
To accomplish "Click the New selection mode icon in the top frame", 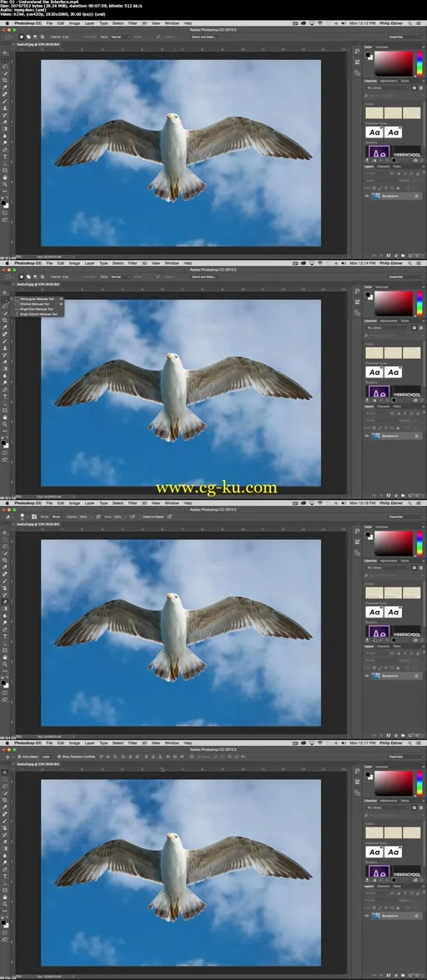I will [x=22, y=37].
